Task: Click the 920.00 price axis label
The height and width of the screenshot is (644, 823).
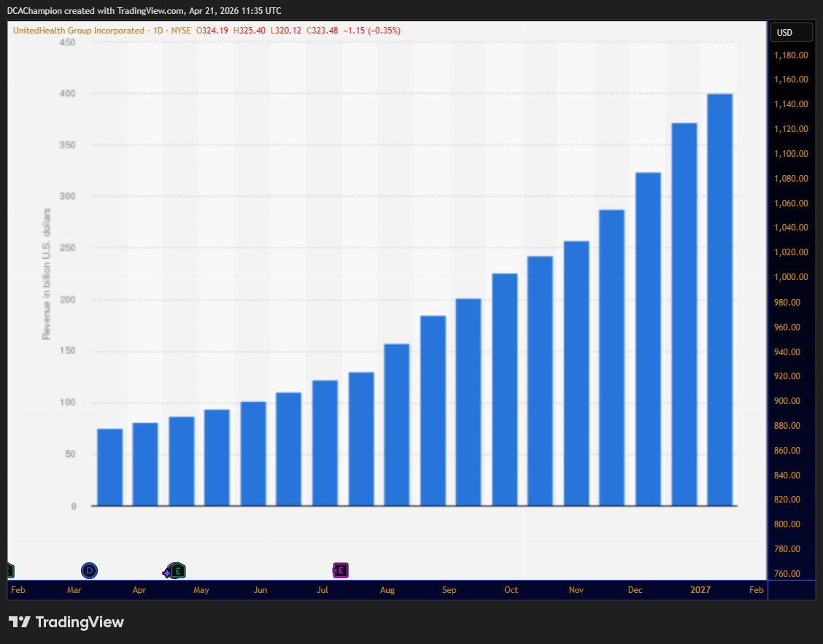Action: click(787, 376)
